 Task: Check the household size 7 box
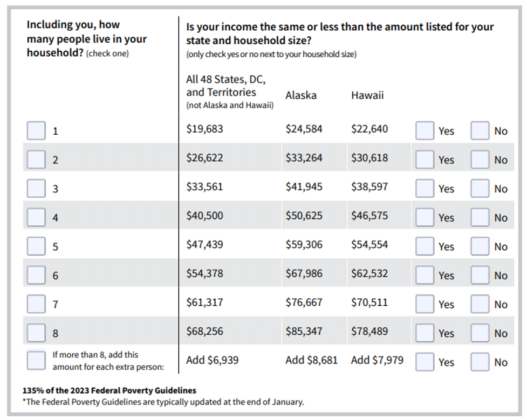[36, 304]
